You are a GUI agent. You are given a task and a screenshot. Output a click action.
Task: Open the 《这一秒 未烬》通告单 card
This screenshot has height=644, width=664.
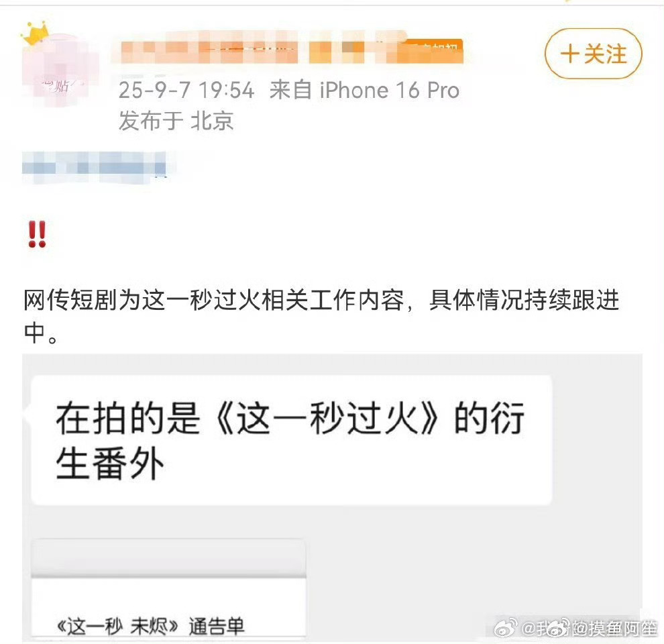pyautogui.click(x=168, y=588)
